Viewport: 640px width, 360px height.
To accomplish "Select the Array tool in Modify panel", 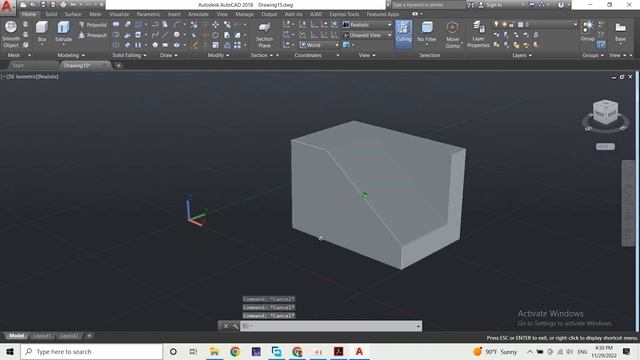I will [237, 45].
